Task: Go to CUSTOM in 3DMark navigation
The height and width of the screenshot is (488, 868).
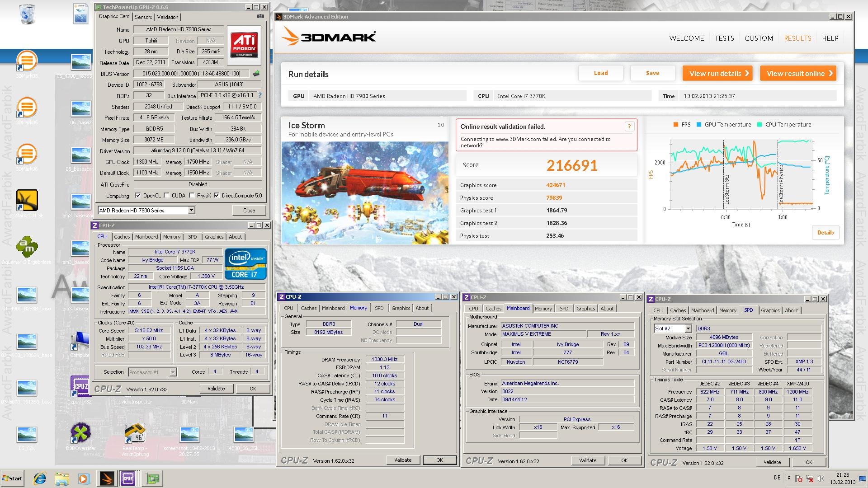Action: pos(759,38)
